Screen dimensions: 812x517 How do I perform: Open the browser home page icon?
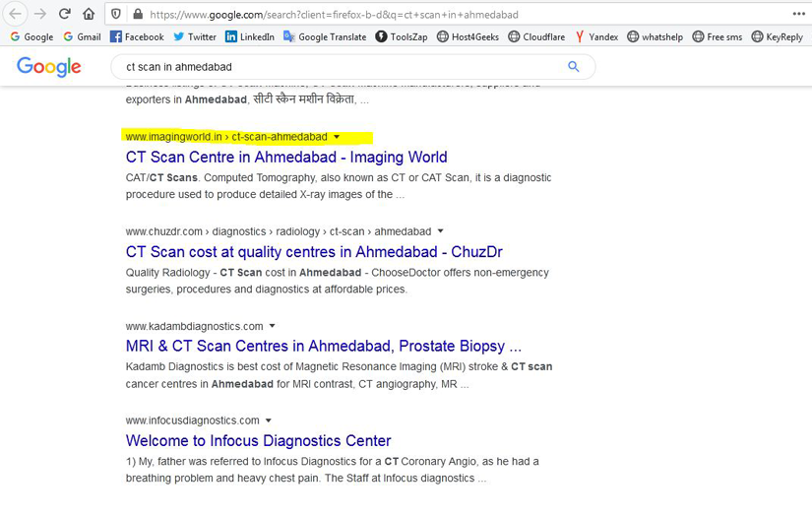click(x=89, y=14)
